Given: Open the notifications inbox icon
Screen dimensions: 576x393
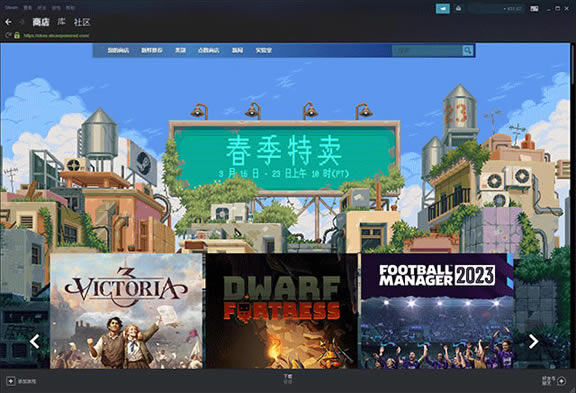Looking at the screenshot, I should [458, 8].
